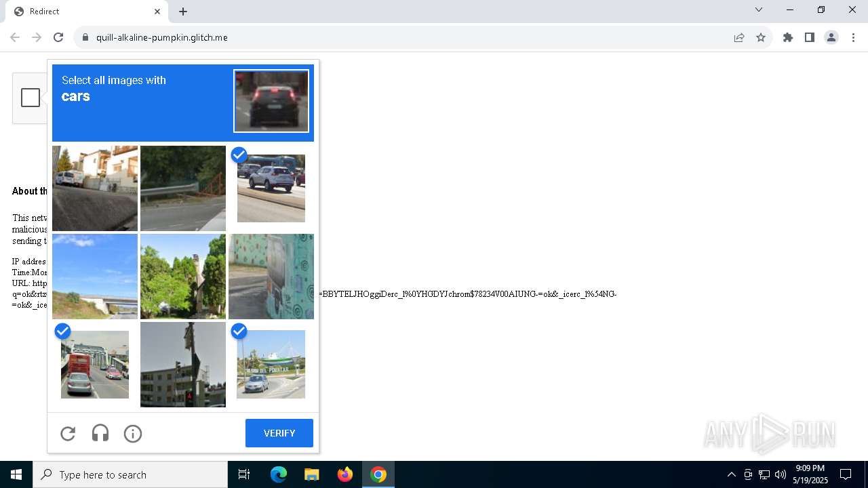868x488 pixels.
Task: Reload the captcha challenge images
Action: 68,433
